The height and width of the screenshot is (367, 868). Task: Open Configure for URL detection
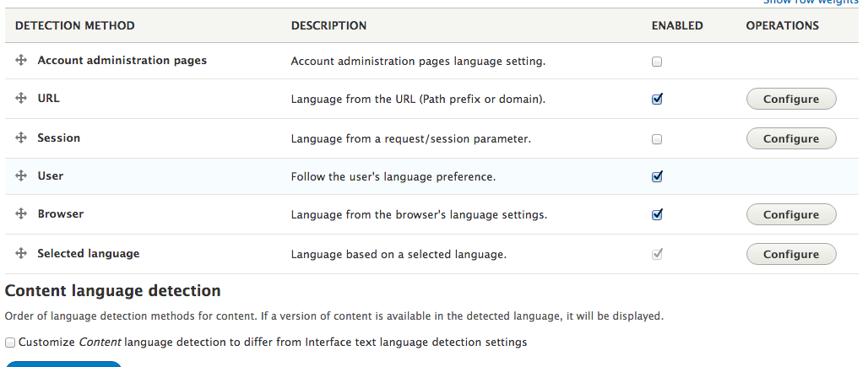(x=791, y=99)
